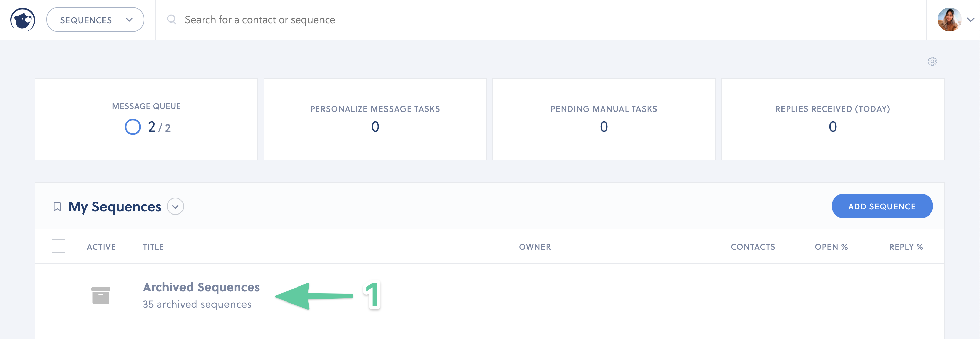This screenshot has height=339, width=980.
Task: Open the Archived Sequences folder
Action: click(x=201, y=287)
